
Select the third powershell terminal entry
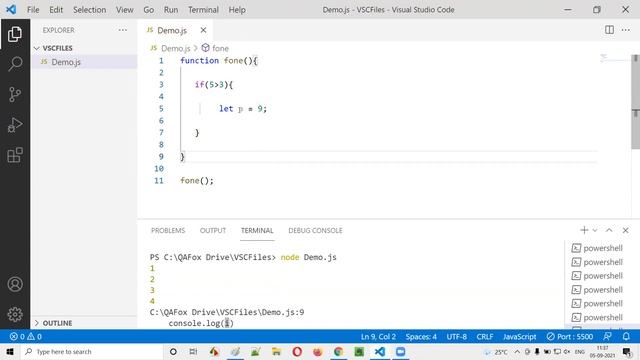(x=597, y=276)
